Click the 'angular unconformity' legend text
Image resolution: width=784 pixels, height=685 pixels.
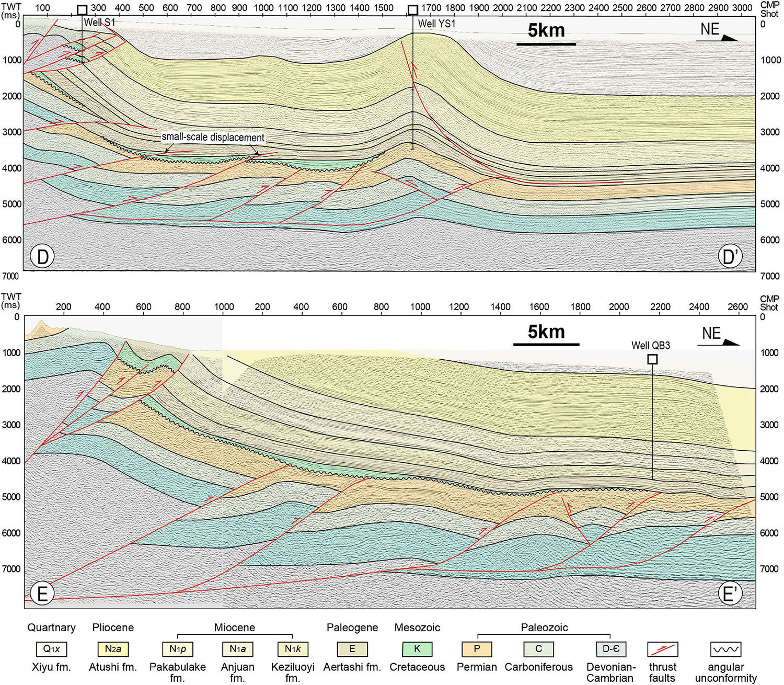pos(725,672)
